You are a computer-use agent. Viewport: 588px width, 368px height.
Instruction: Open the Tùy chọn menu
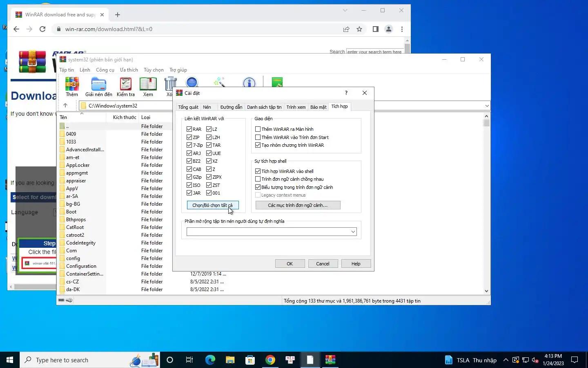154,70
